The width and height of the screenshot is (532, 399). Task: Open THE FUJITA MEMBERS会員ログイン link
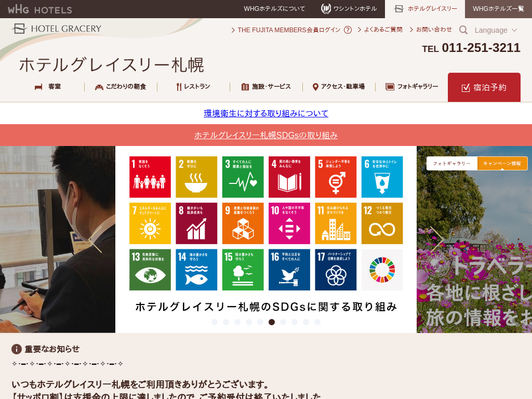click(286, 30)
